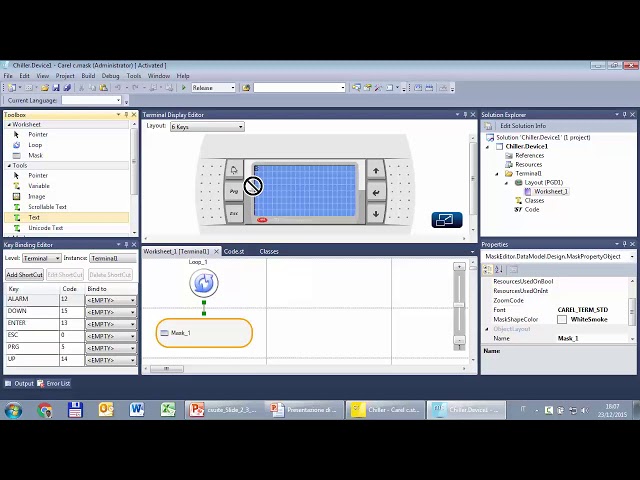The width and height of the screenshot is (640, 480).
Task: Select References in Solution Explorer
Action: coord(529,156)
